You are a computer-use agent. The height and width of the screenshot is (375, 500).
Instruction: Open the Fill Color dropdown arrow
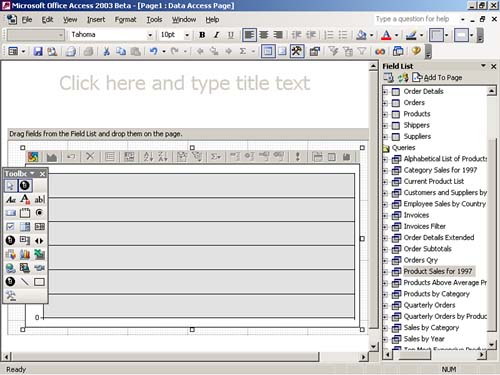tap(371, 35)
